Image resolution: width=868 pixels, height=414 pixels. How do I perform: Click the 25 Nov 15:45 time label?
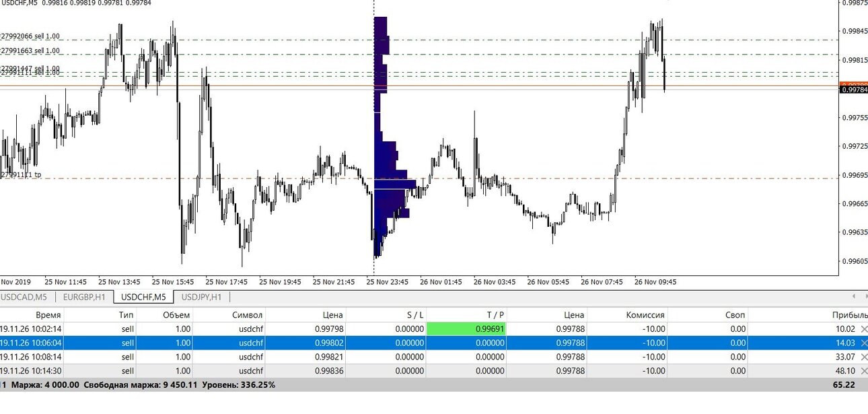173,282
